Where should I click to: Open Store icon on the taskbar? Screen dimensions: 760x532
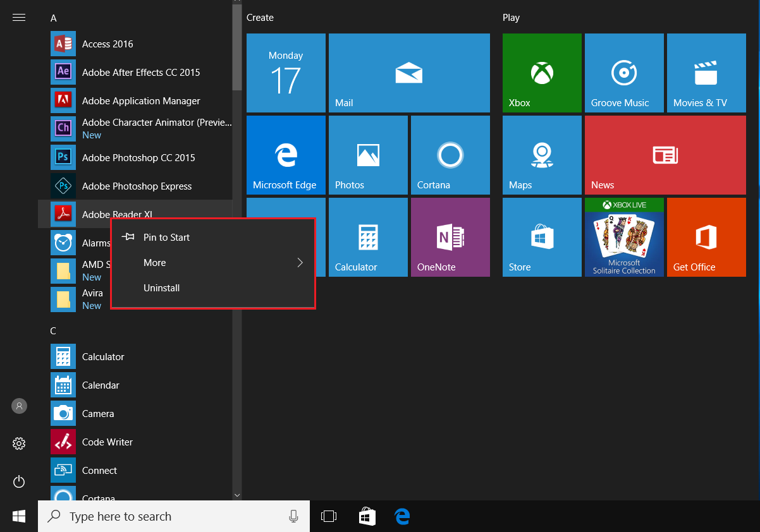tap(367, 516)
